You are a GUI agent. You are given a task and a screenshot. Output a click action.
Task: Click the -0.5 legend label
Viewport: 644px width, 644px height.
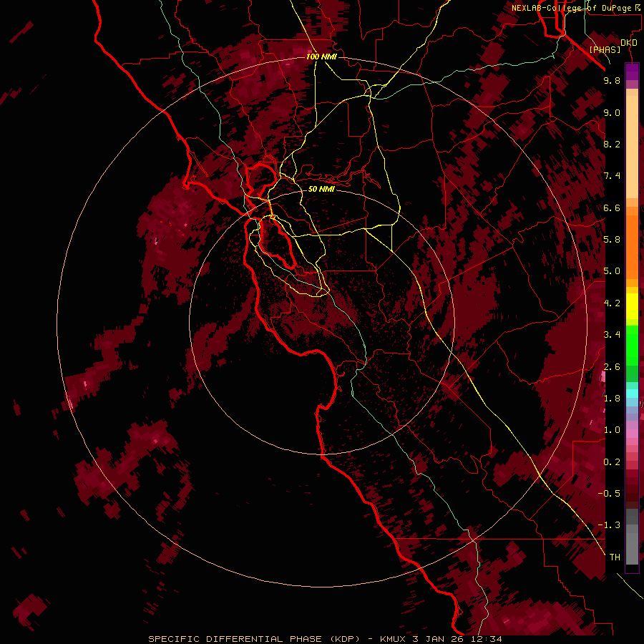[609, 494]
